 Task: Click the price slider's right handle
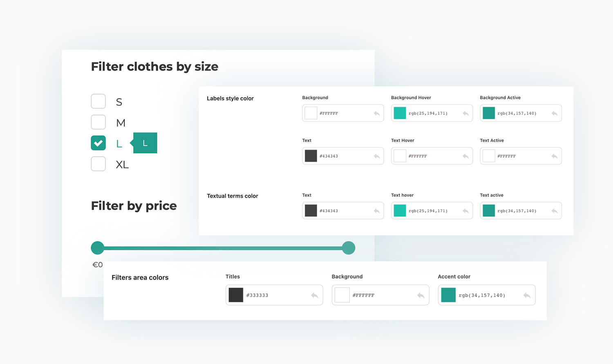pos(348,248)
